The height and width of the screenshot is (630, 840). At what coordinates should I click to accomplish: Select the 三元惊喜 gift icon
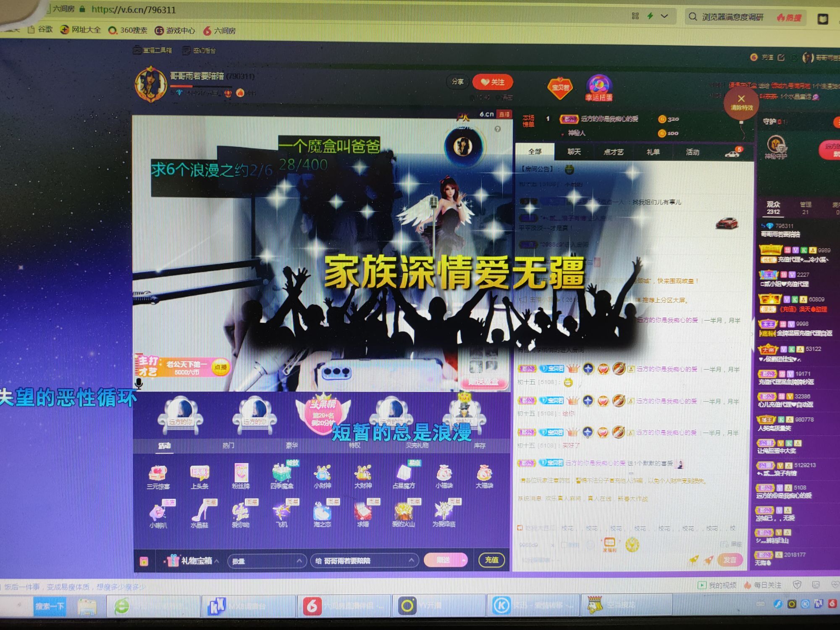point(158,473)
